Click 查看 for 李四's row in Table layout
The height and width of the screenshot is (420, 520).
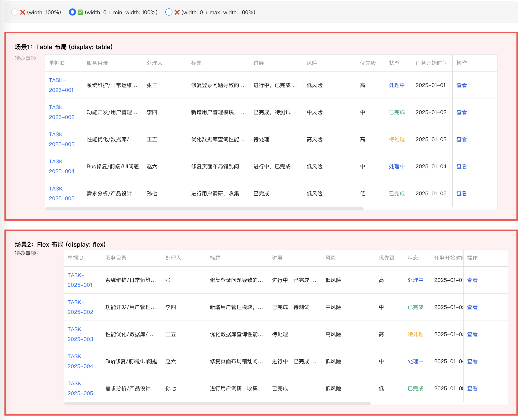click(461, 112)
